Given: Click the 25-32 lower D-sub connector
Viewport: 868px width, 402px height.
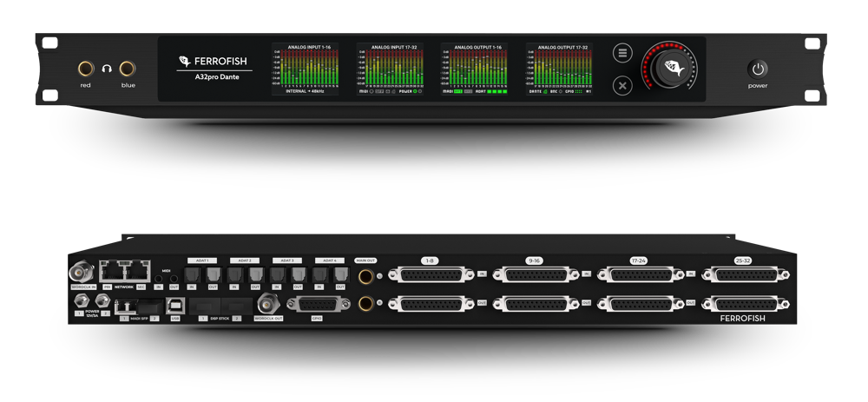Looking at the screenshot, I should click(745, 303).
